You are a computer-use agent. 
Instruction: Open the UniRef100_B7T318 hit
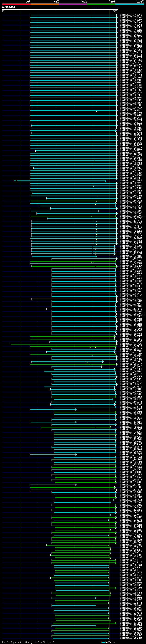click(x=131, y=490)
